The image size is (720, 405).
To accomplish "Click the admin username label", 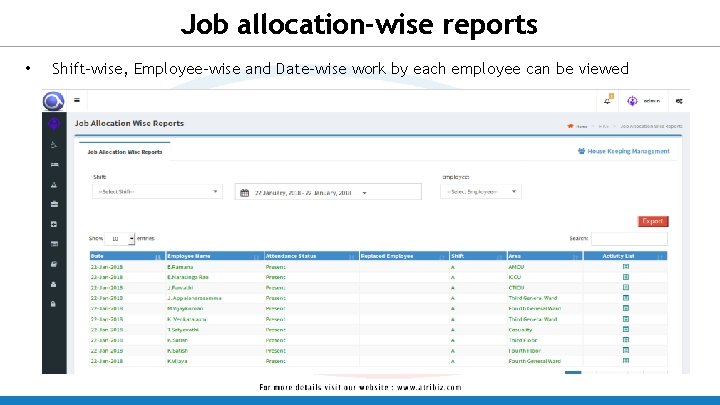I will (652, 101).
